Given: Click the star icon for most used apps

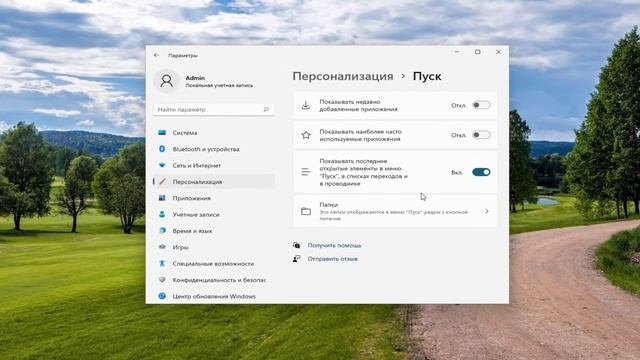Looking at the screenshot, I should tap(306, 135).
